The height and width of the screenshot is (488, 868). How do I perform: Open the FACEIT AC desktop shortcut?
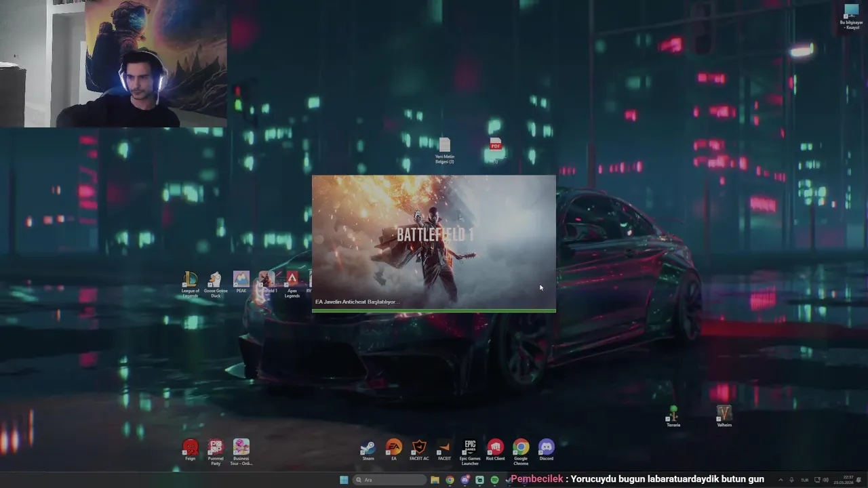[x=419, y=450]
